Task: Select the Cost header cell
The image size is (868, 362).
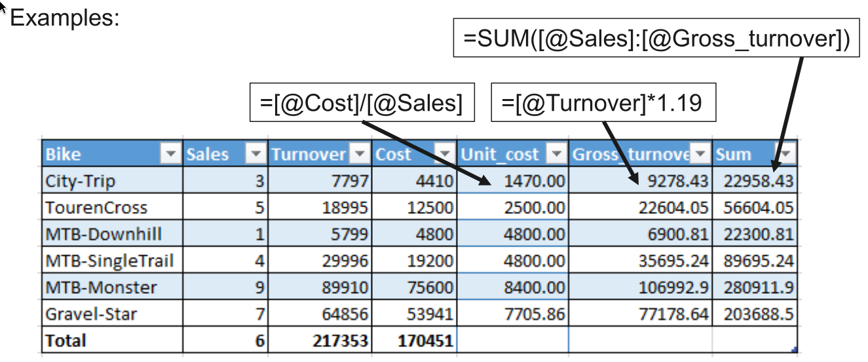Action: 413,154
